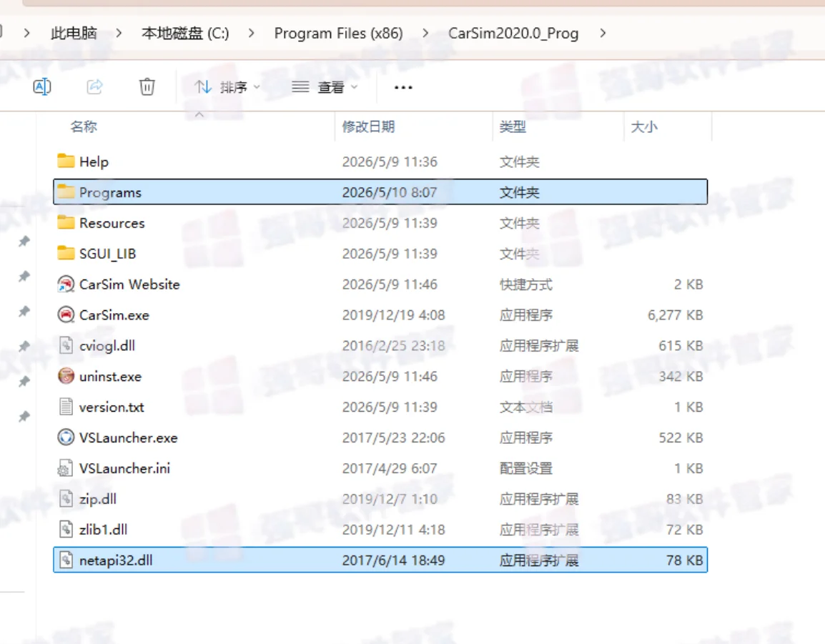The width and height of the screenshot is (825, 644).
Task: Select the uninst.exe file name
Action: (x=110, y=376)
